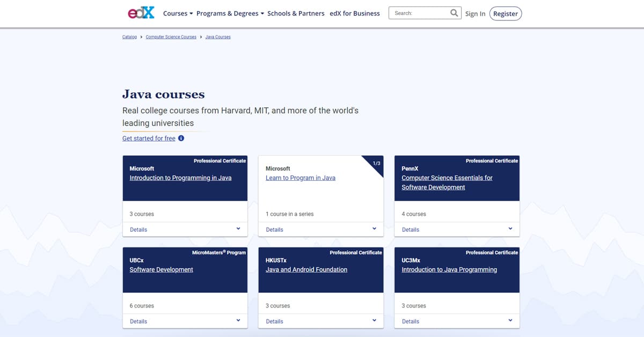644x337 pixels.
Task: Click the Sign In link
Action: coord(475,13)
